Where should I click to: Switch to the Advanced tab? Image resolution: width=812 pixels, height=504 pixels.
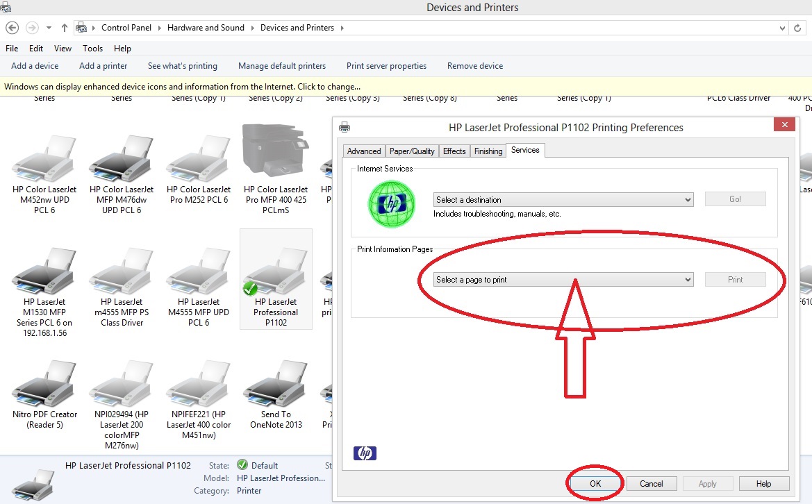[x=364, y=151]
